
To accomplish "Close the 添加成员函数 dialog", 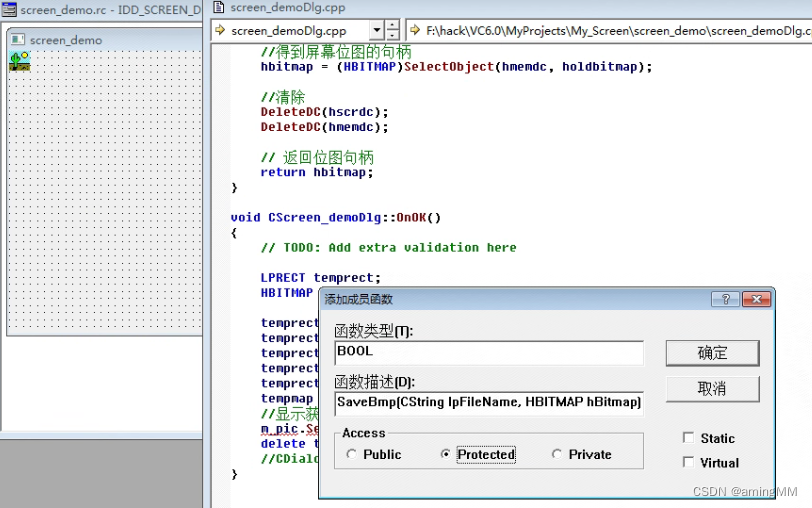I will [757, 299].
